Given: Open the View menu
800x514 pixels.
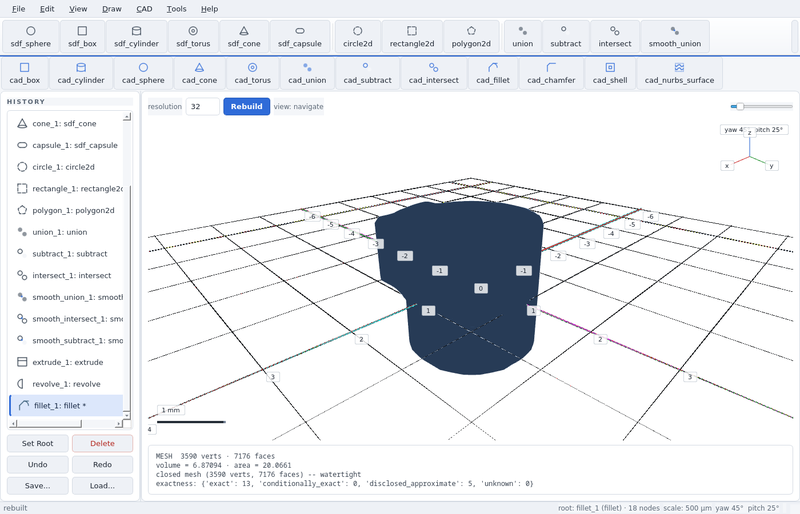Looking at the screenshot, I should [78, 9].
